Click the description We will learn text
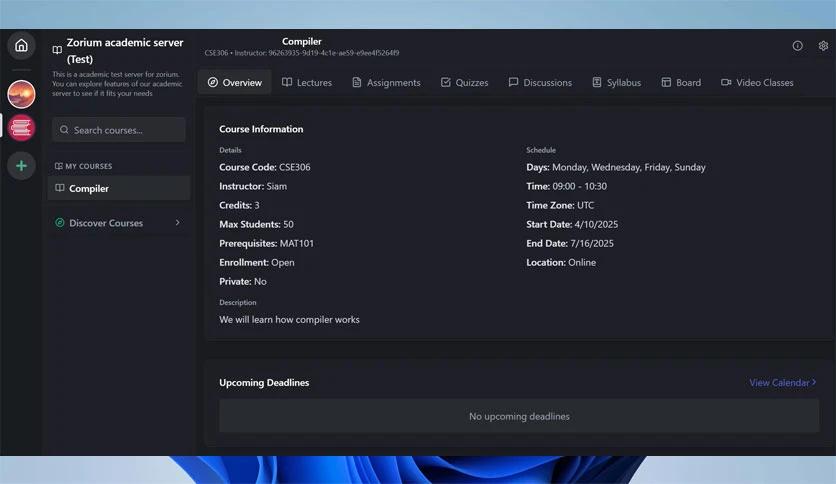The width and height of the screenshot is (836, 484). (x=289, y=320)
